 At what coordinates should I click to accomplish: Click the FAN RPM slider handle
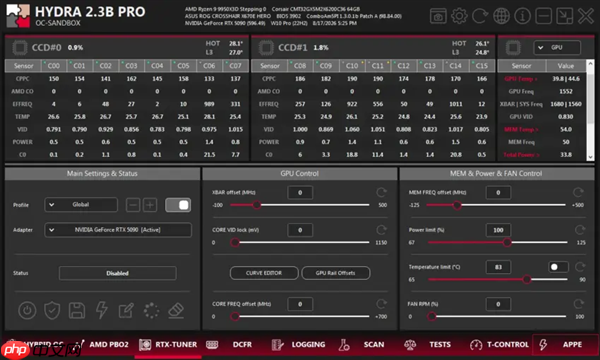432,316
